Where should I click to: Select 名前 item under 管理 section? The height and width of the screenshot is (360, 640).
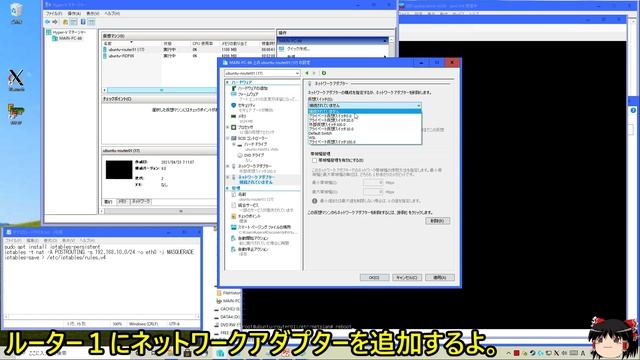(x=242, y=194)
